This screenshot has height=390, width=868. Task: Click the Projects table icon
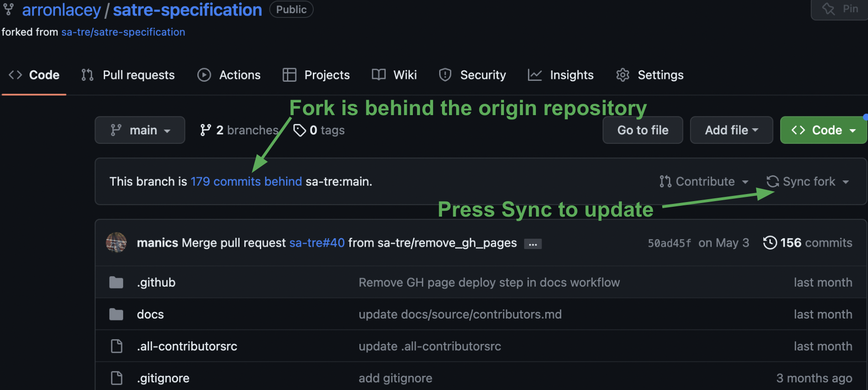tap(289, 75)
